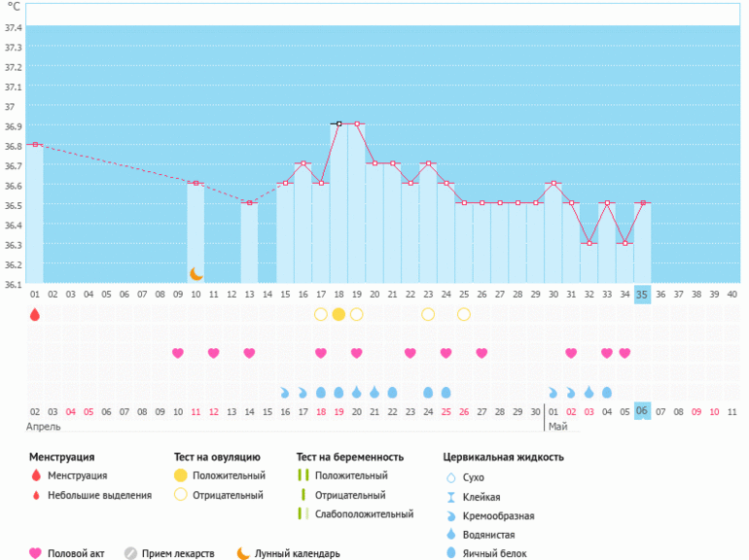Click the menstruation drop on cycle day 01
This screenshot has width=749, height=560.
click(35, 314)
